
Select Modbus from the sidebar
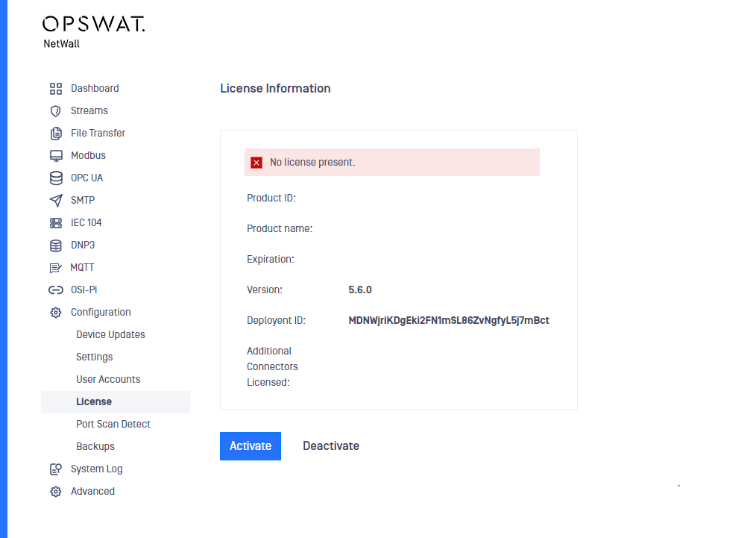pos(88,155)
